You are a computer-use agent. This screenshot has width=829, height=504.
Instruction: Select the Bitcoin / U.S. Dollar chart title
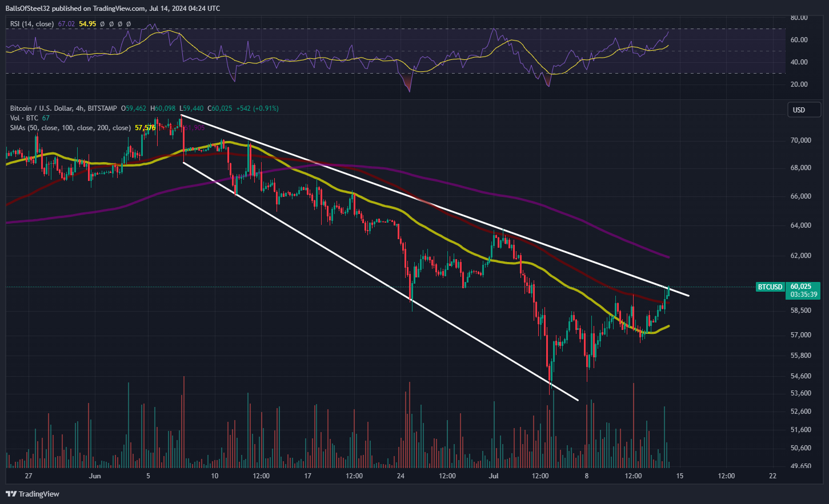[x=63, y=108]
